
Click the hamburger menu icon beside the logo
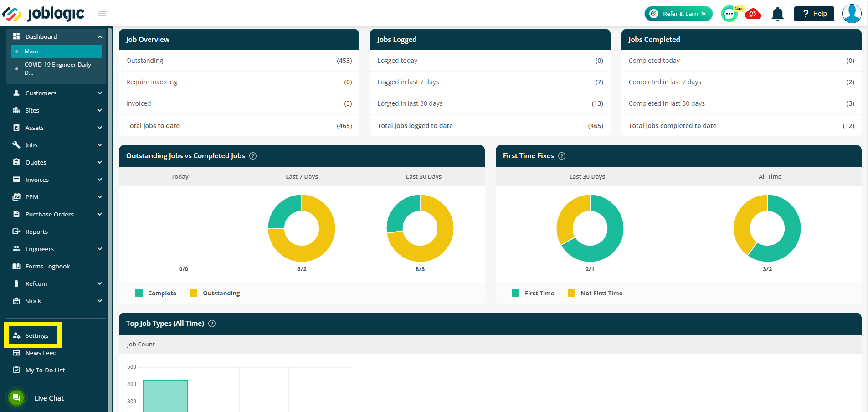click(102, 14)
